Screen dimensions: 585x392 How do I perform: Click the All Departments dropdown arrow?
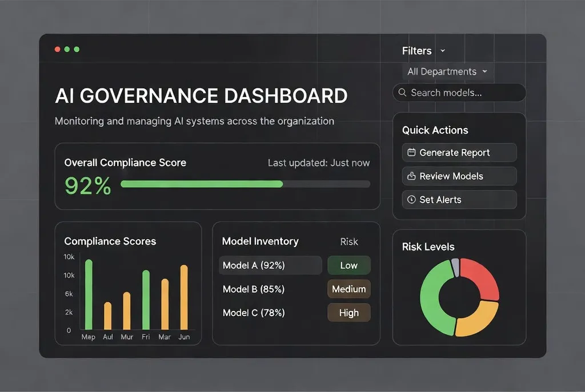point(484,71)
